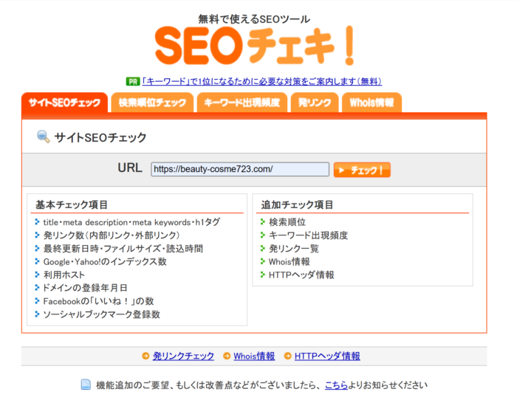Open the 発リンクチェック footer link
Screen dimensions: 517x420
(183, 356)
